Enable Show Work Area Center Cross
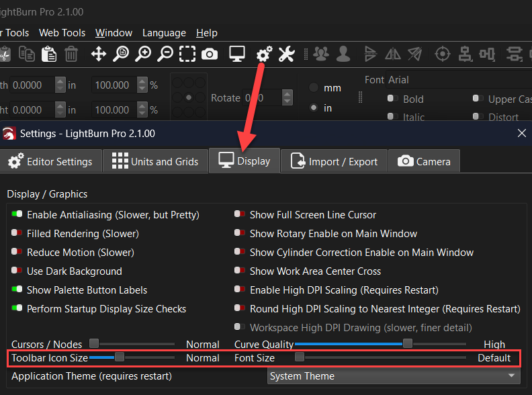This screenshot has height=395, width=532. pos(240,271)
